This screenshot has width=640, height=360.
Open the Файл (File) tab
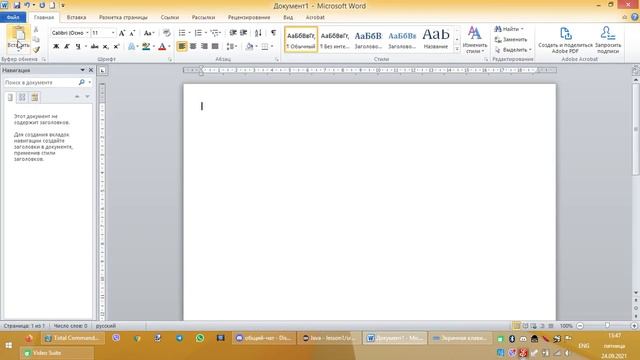tap(13, 18)
